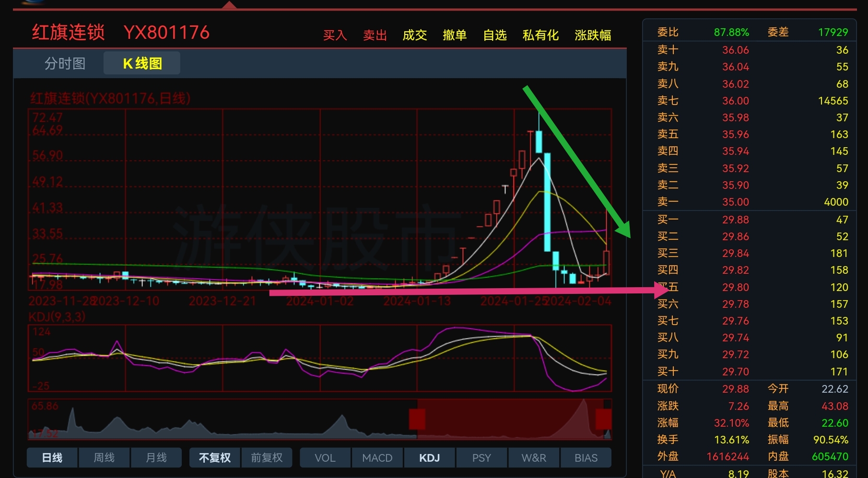
Task: Click the stock code YX801176
Action: [166, 33]
